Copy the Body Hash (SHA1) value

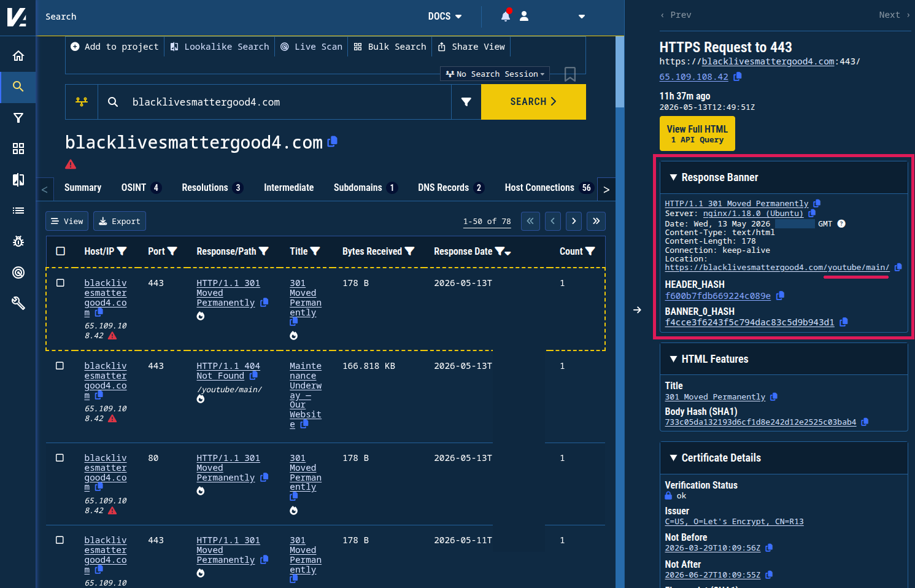(865, 422)
